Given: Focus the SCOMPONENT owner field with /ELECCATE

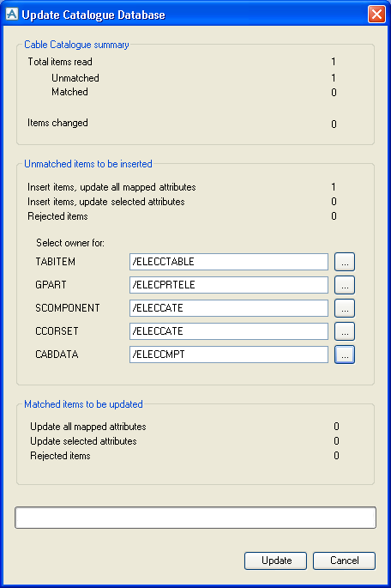Looking at the screenshot, I should [x=229, y=308].
